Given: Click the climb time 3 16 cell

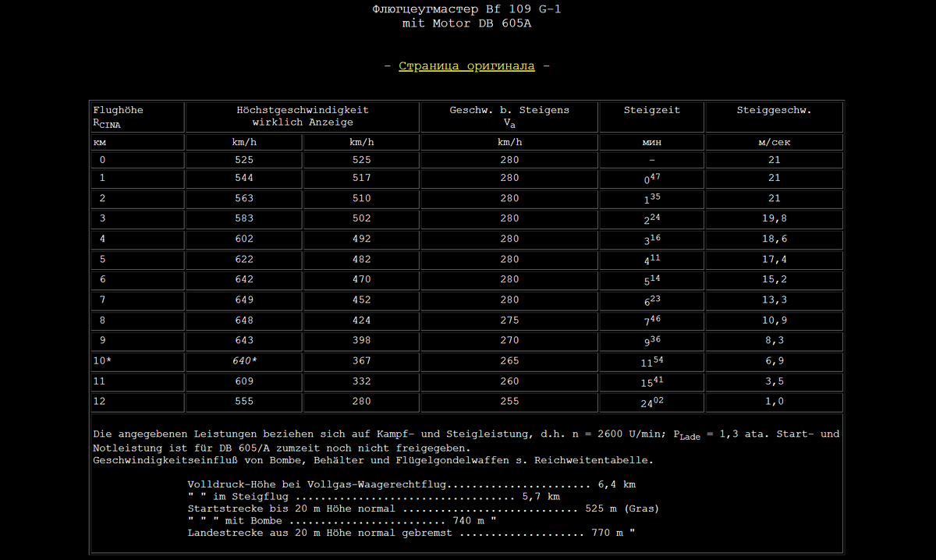Looking at the screenshot, I should tap(651, 239).
